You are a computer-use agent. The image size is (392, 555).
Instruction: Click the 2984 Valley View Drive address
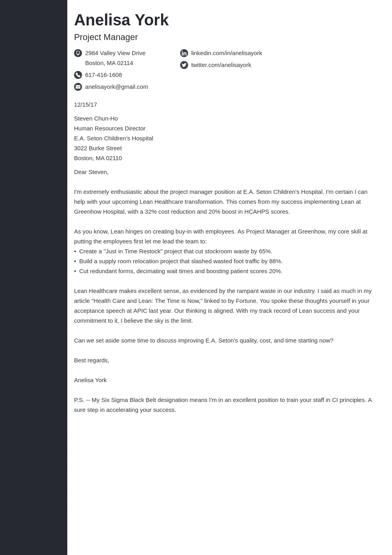[x=115, y=53]
